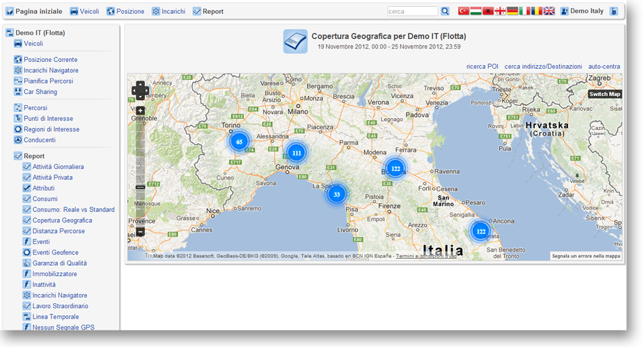Click the Garanzia di Qualità icon
This screenshot has height=347, width=644.
[x=26, y=263]
